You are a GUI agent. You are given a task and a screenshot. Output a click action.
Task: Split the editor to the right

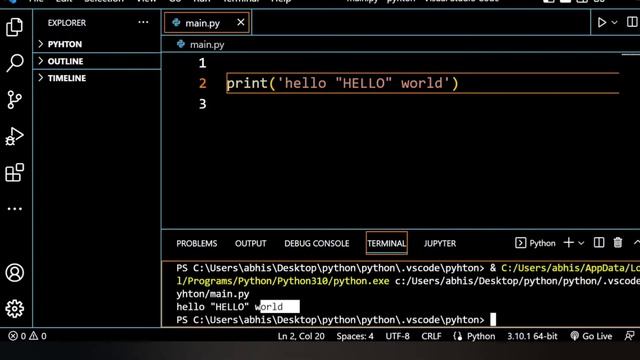pos(632,22)
